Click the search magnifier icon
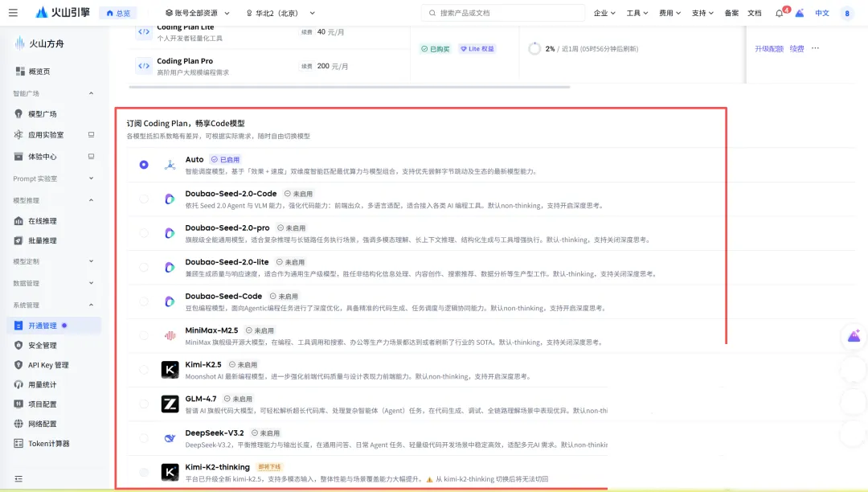This screenshot has height=492, width=868. tap(432, 13)
